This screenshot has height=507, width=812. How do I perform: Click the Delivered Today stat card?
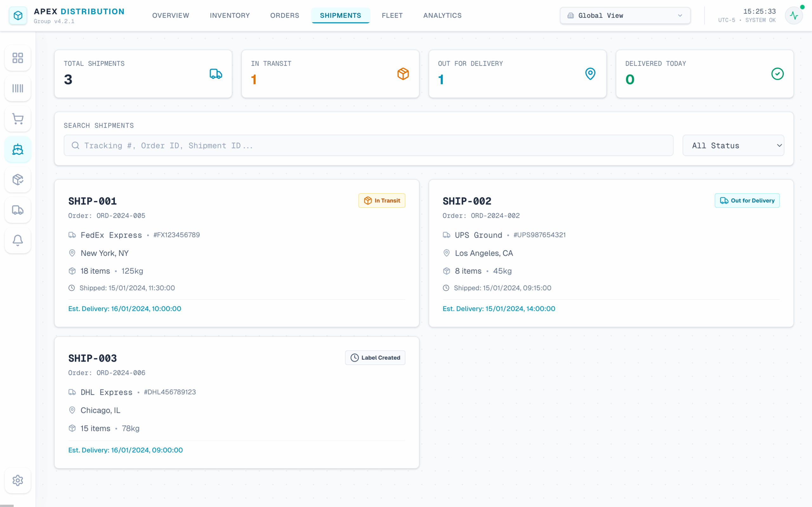(x=704, y=74)
